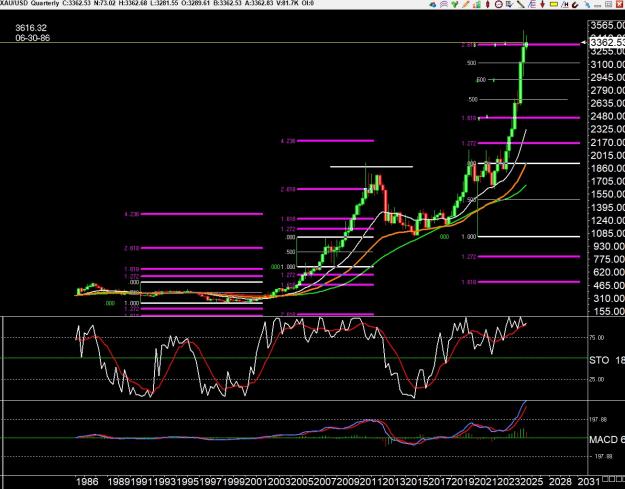Viewport: 625px width, 489px height.
Task: Click the blue cloud toolbar icon
Action: tap(434, 4)
